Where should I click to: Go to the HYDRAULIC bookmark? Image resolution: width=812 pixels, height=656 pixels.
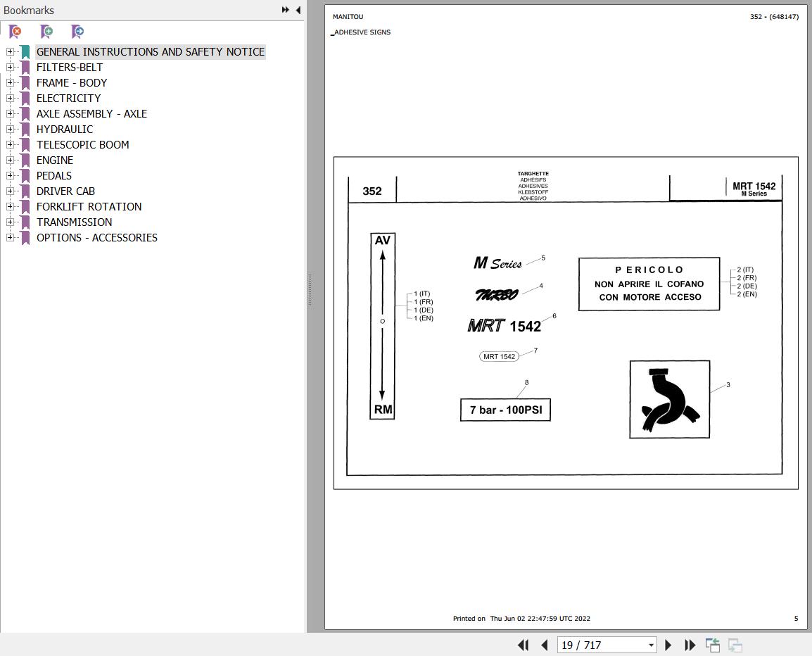65,129
